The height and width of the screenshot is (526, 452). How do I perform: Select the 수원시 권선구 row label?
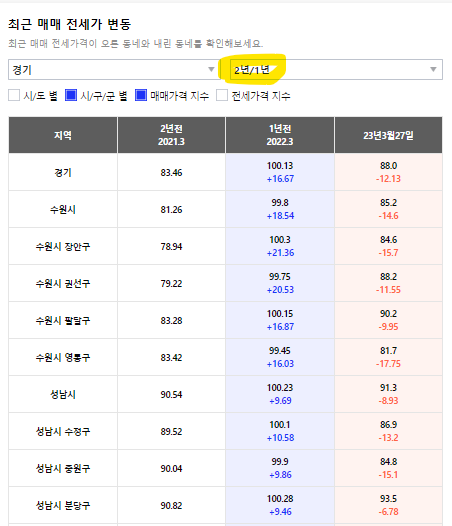pos(63,283)
